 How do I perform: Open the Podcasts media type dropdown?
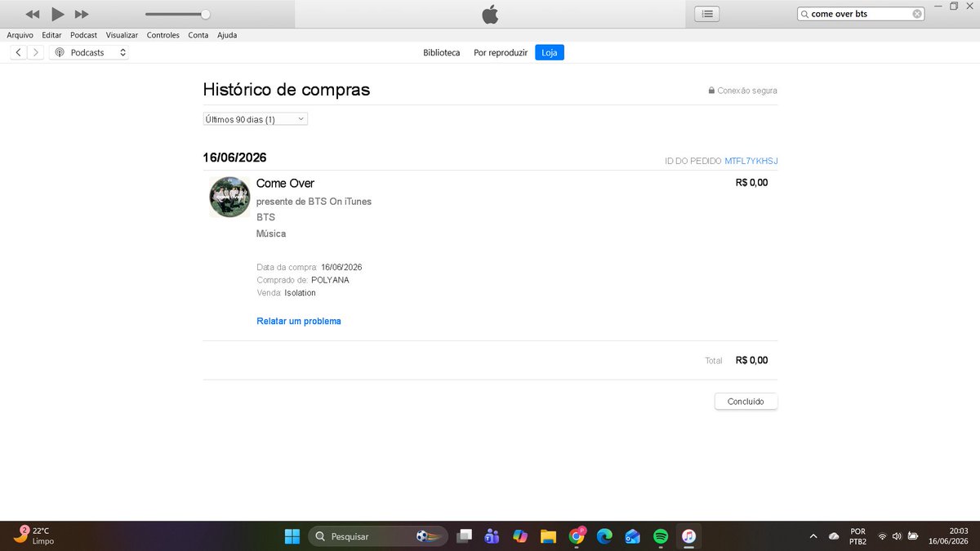click(90, 52)
